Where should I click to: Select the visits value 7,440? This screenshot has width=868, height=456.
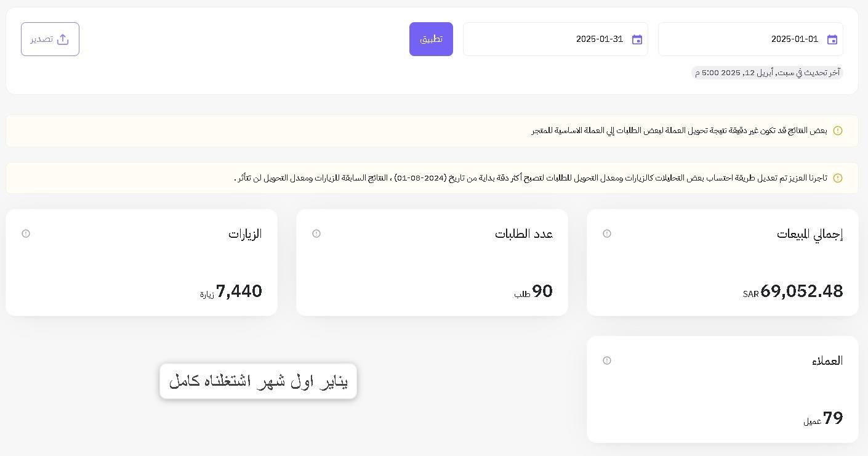point(239,291)
